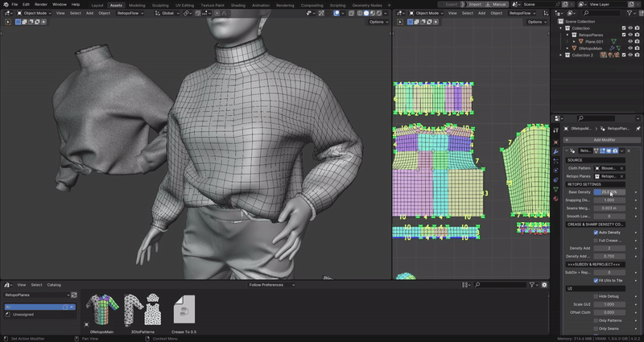Hide RetopoPlanes collection via eye icon
Screen dimensions: 644x342
(630, 35)
